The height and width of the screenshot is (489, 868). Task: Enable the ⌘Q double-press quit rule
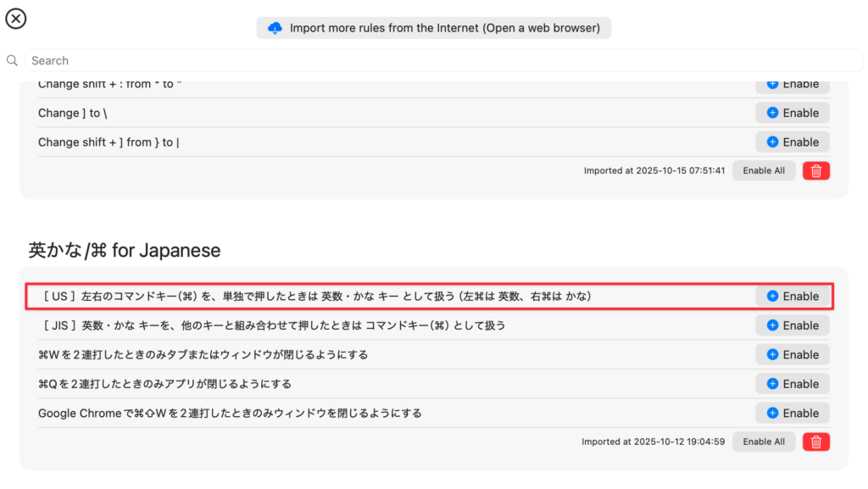click(x=793, y=384)
